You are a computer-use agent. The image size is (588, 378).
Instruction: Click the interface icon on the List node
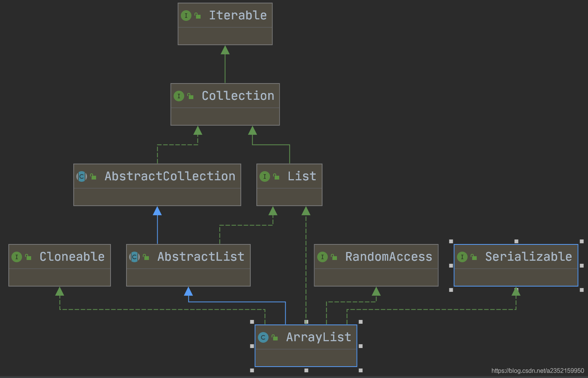(x=264, y=176)
